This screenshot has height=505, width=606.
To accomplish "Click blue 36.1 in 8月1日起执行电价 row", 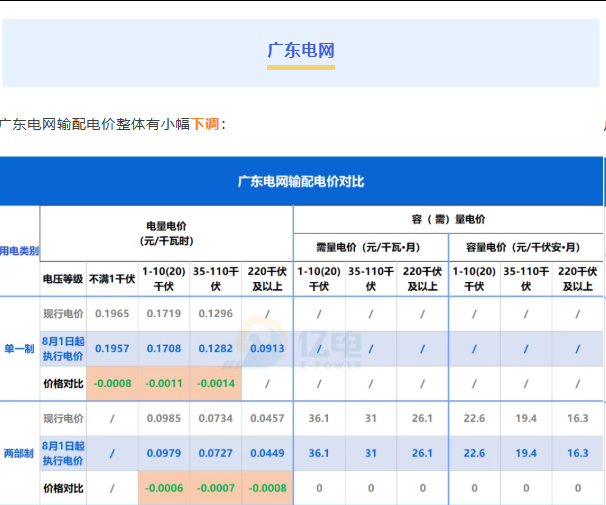I will 319,453.
